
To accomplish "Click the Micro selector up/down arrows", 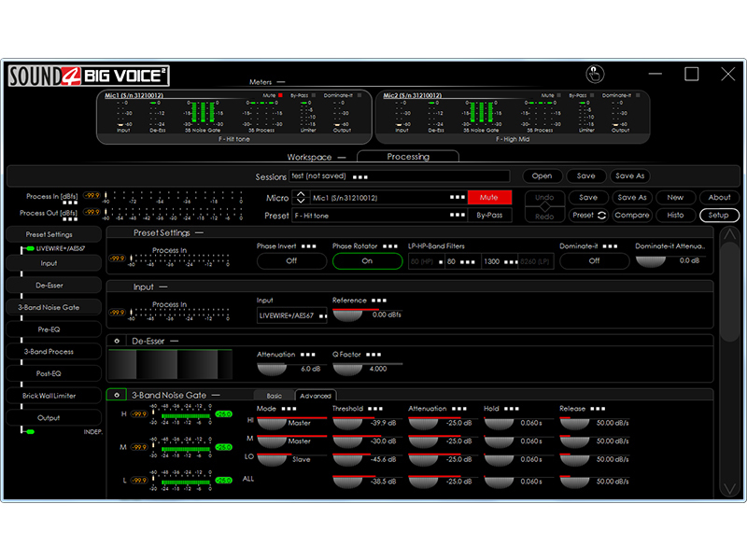I will click(300, 197).
